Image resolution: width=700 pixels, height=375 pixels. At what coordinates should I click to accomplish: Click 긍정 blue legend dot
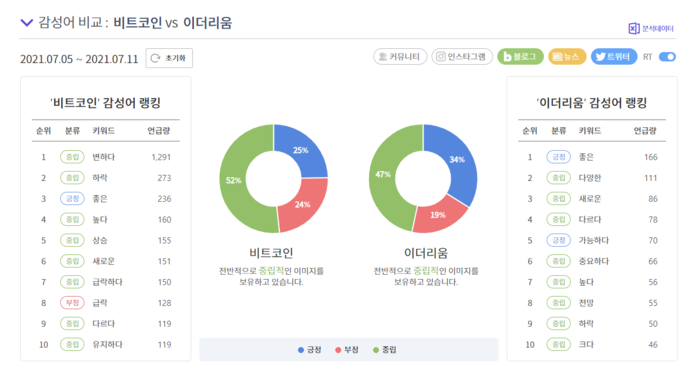(301, 350)
